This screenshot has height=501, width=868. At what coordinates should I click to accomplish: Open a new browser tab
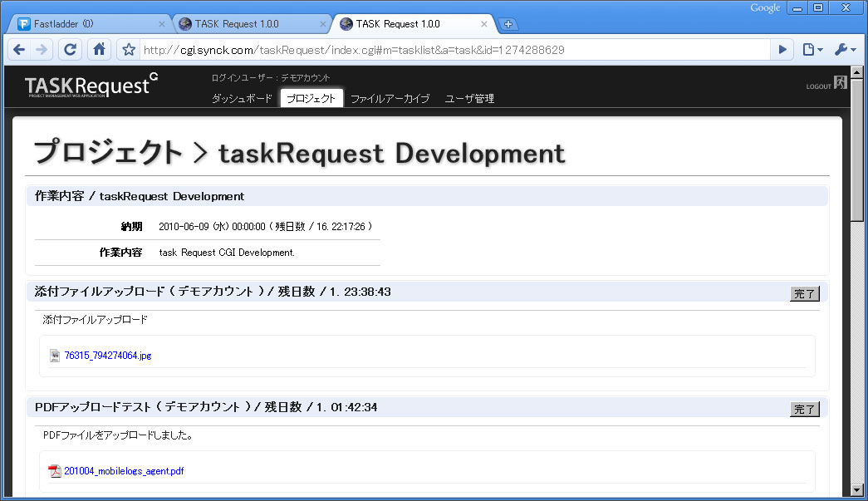pos(508,24)
